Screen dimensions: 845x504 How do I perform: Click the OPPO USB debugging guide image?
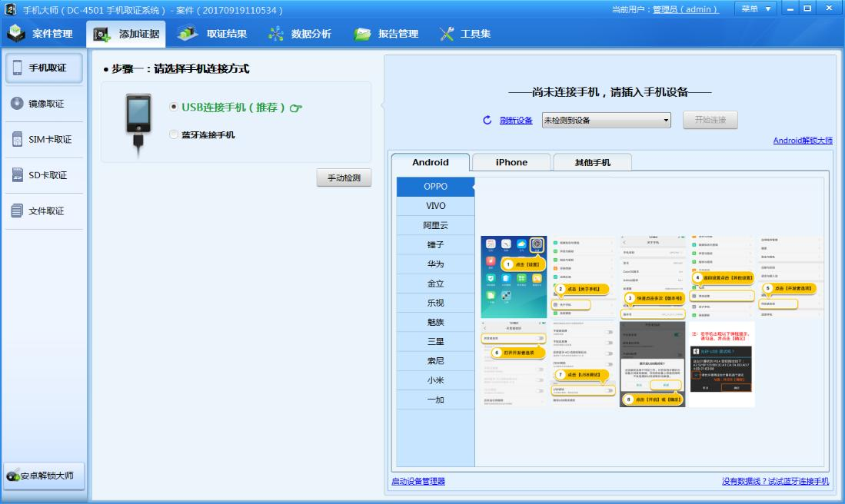652,321
